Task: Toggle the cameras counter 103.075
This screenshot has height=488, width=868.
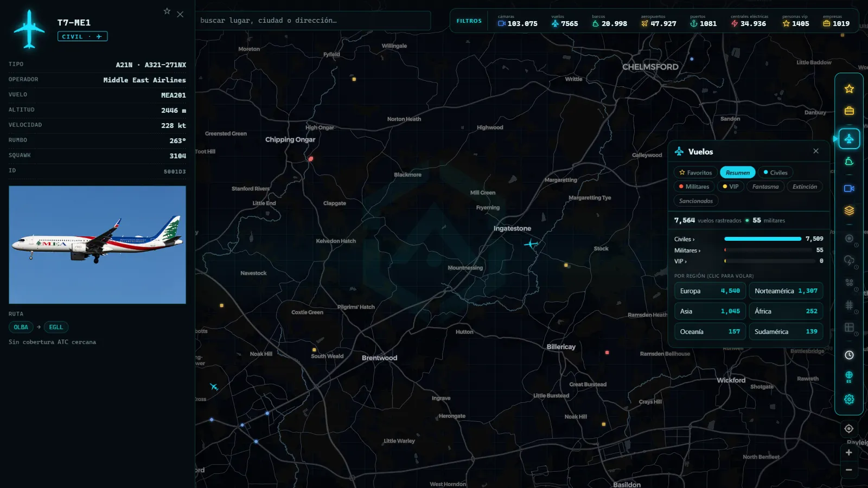Action: (518, 21)
